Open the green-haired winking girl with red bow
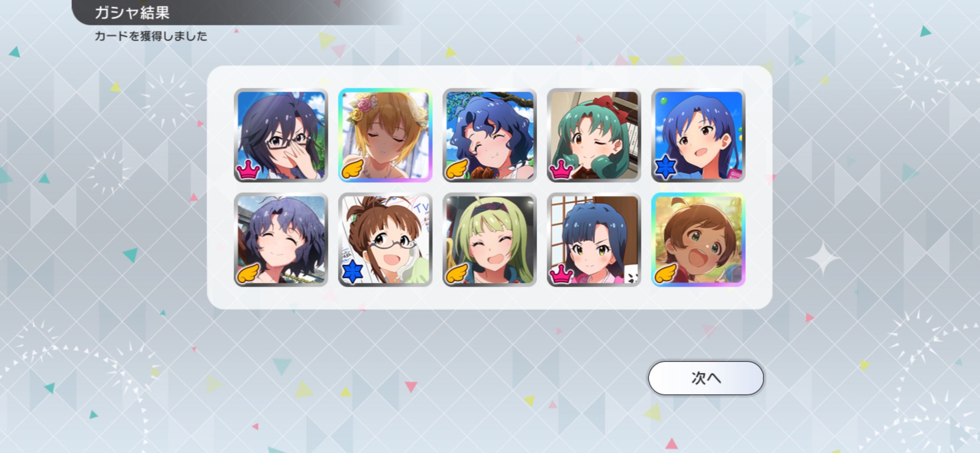 594,135
